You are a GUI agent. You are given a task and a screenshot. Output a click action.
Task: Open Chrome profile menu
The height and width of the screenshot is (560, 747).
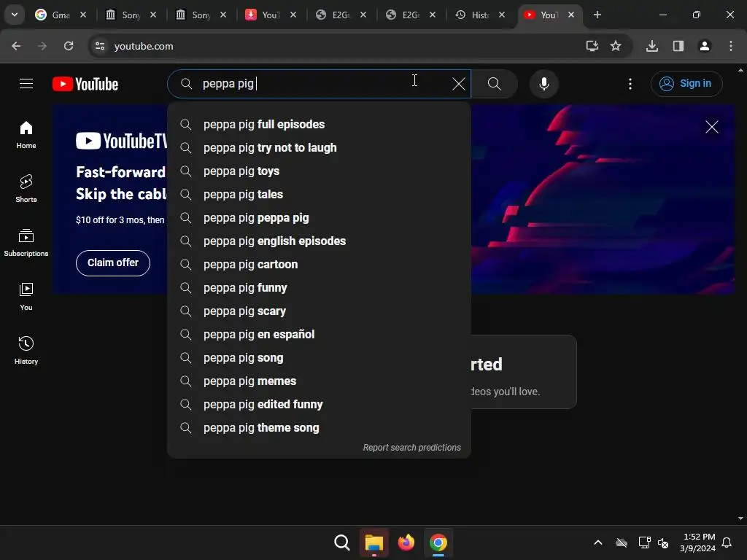pos(704,46)
